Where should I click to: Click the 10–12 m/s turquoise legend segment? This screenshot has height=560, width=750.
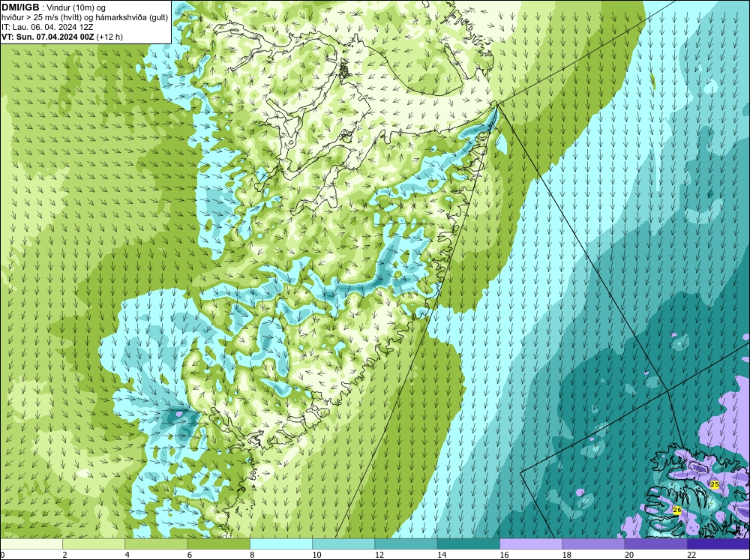click(x=343, y=544)
